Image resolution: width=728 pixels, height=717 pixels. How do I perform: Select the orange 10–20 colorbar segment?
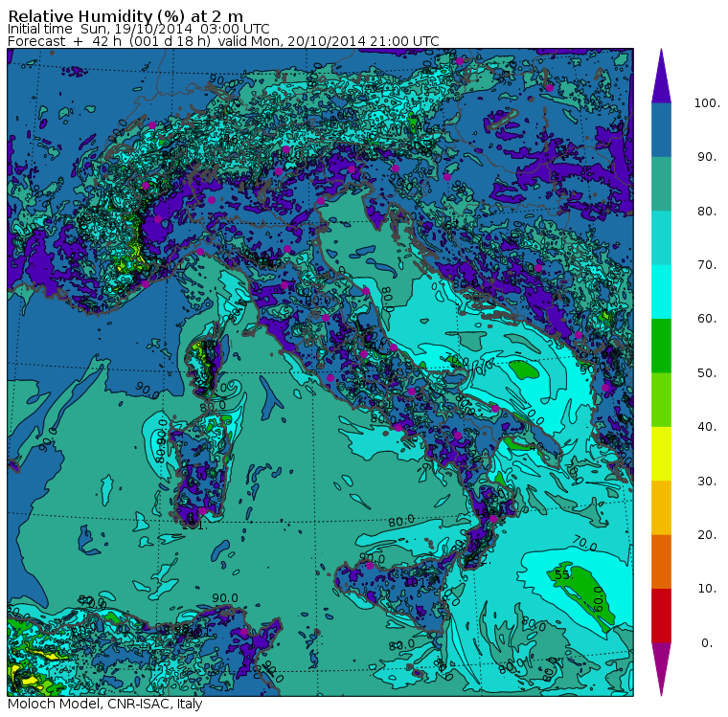[x=661, y=562]
